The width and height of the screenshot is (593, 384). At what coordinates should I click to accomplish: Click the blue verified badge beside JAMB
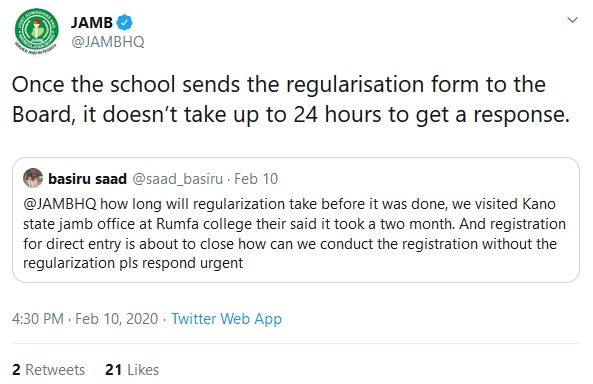pos(124,22)
